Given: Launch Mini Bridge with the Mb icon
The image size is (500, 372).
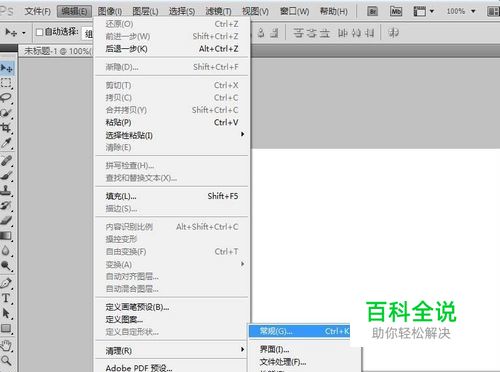Looking at the screenshot, I should coord(396,12).
